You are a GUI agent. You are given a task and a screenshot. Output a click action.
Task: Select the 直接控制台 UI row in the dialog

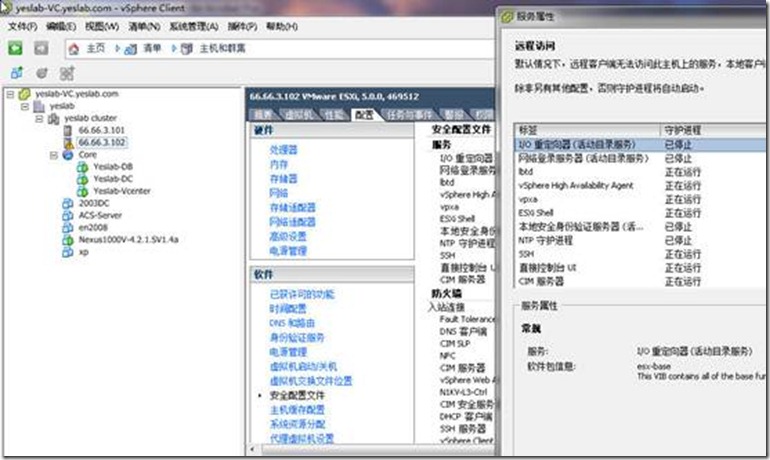tap(640, 268)
